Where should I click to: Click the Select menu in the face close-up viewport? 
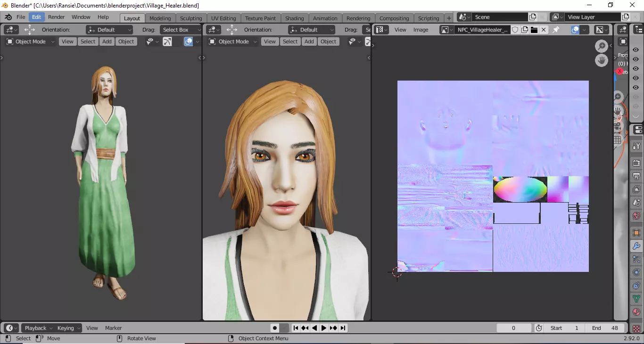pos(290,41)
